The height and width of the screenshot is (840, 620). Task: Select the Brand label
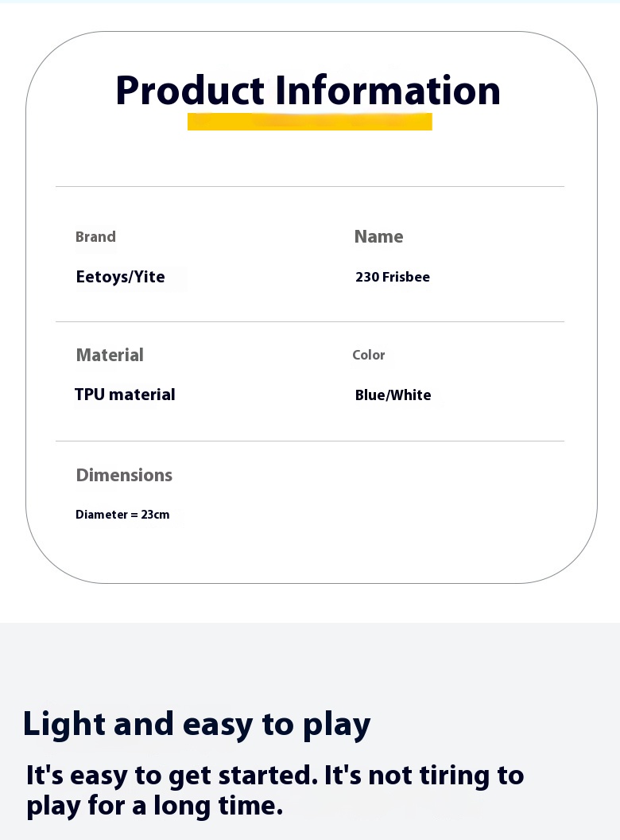(95, 237)
